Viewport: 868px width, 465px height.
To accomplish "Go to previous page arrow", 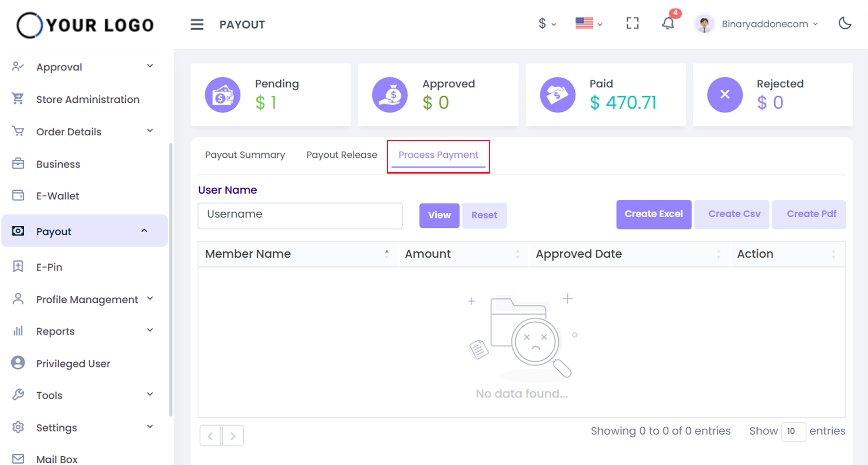I will coord(210,436).
